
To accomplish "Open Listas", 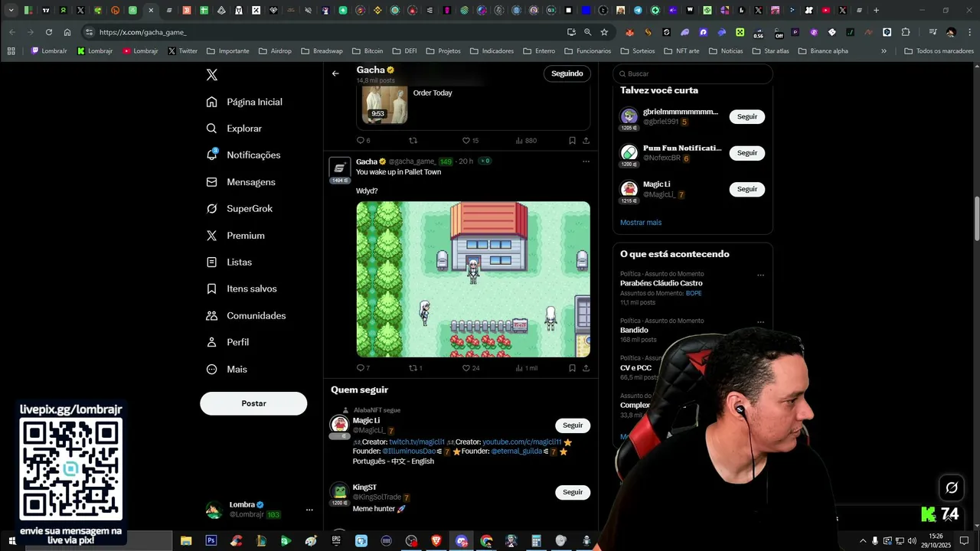I will [229, 262].
